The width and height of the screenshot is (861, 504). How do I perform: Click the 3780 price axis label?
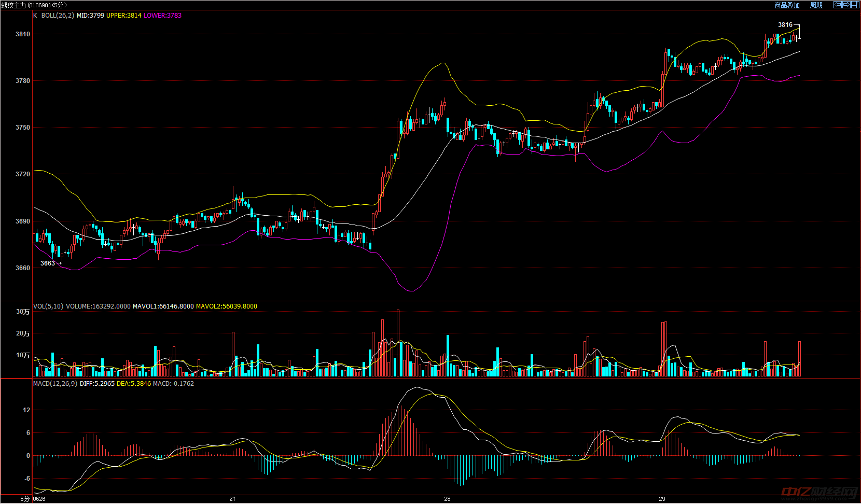pos(23,81)
